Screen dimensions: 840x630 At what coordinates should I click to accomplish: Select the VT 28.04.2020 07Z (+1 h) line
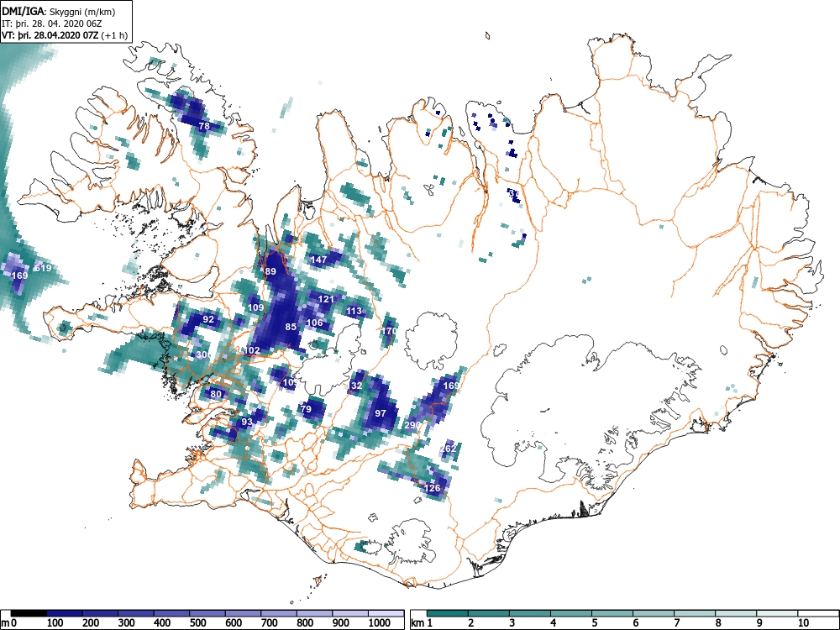(65, 35)
